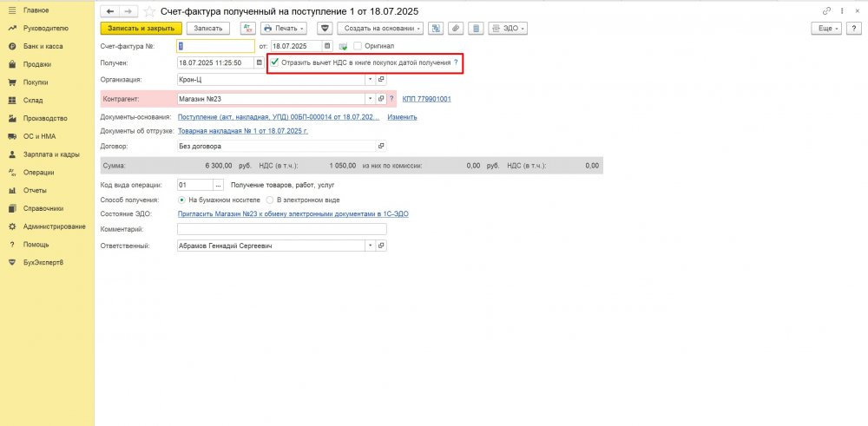
Task: Open Товарная накладная № 1 link
Action: [243, 131]
